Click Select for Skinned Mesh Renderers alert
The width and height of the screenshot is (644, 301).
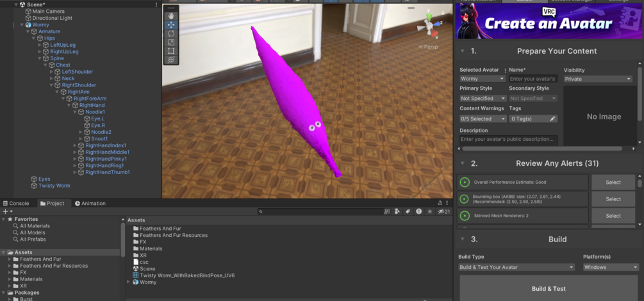coord(613,216)
